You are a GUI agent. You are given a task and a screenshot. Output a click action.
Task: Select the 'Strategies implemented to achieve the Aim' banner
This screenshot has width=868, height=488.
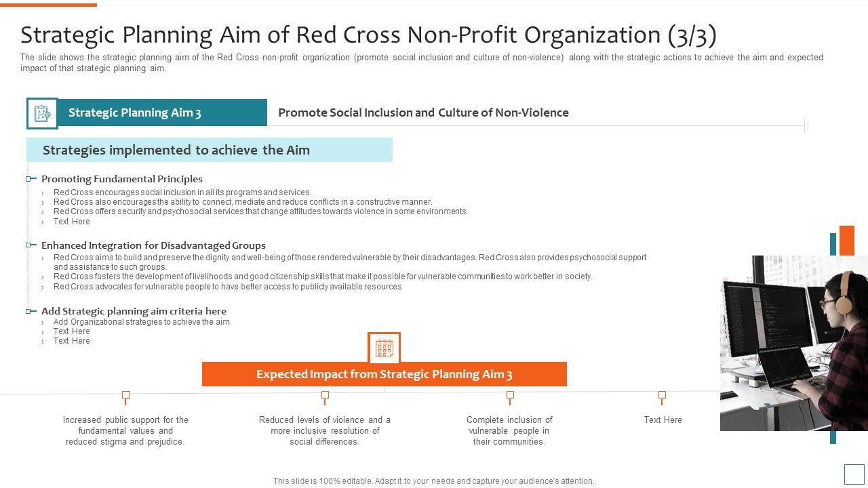tap(210, 150)
